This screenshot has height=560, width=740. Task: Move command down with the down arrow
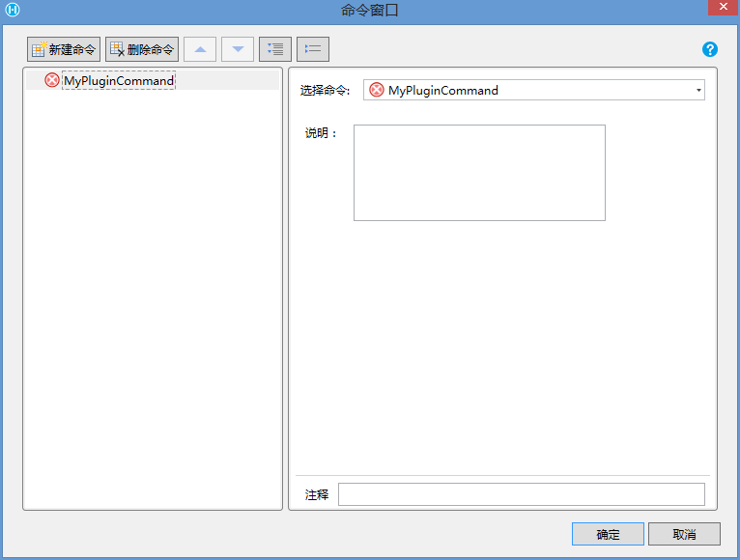pyautogui.click(x=238, y=49)
